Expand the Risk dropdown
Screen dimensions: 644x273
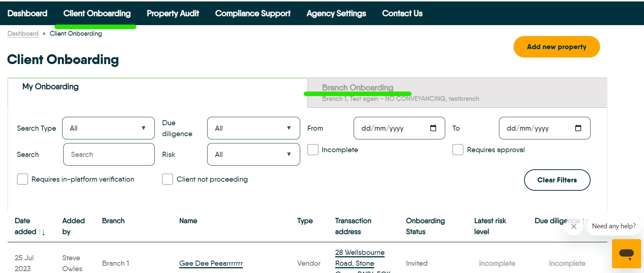tap(253, 154)
